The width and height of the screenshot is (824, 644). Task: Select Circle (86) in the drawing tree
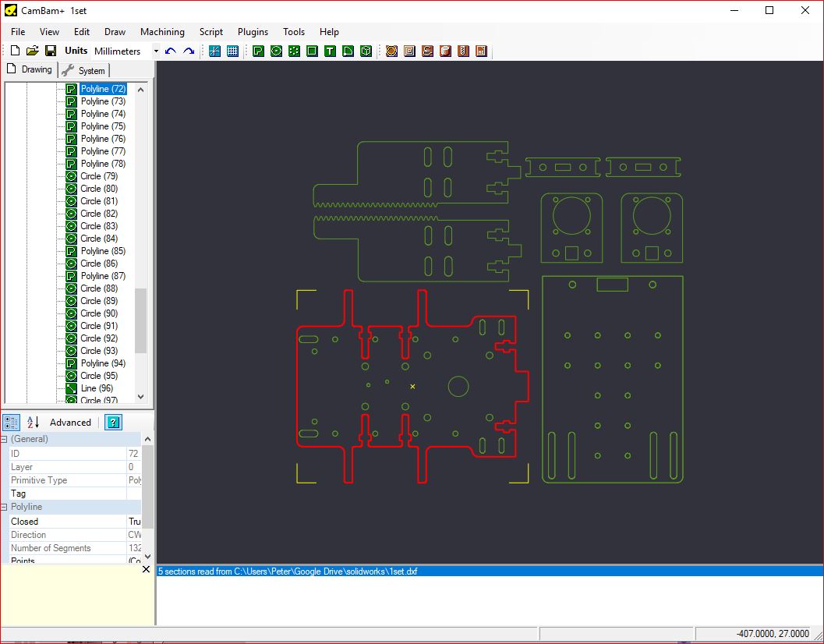point(99,264)
